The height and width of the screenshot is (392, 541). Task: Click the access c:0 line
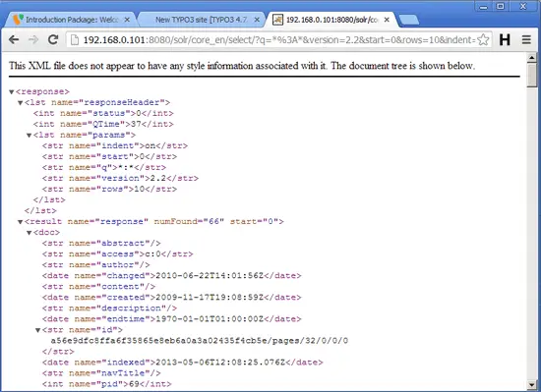click(118, 254)
